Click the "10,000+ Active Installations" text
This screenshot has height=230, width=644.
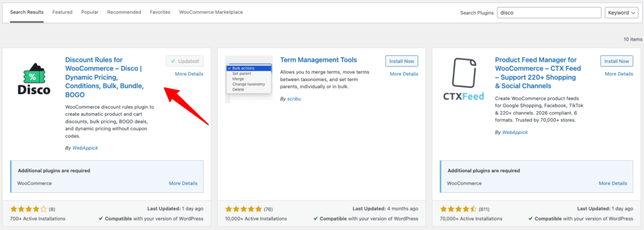[x=257, y=219]
